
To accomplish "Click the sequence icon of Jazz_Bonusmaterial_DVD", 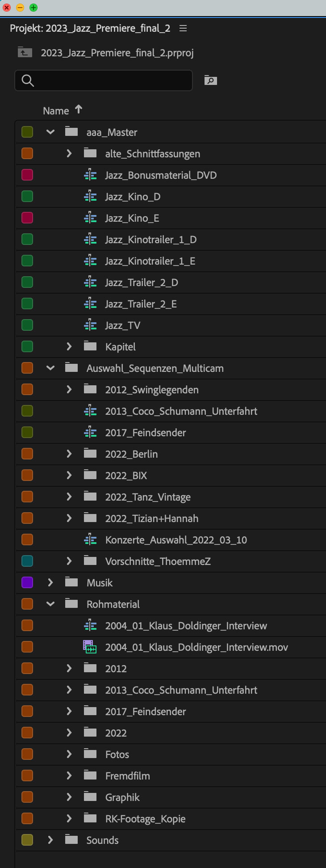I will tap(90, 175).
